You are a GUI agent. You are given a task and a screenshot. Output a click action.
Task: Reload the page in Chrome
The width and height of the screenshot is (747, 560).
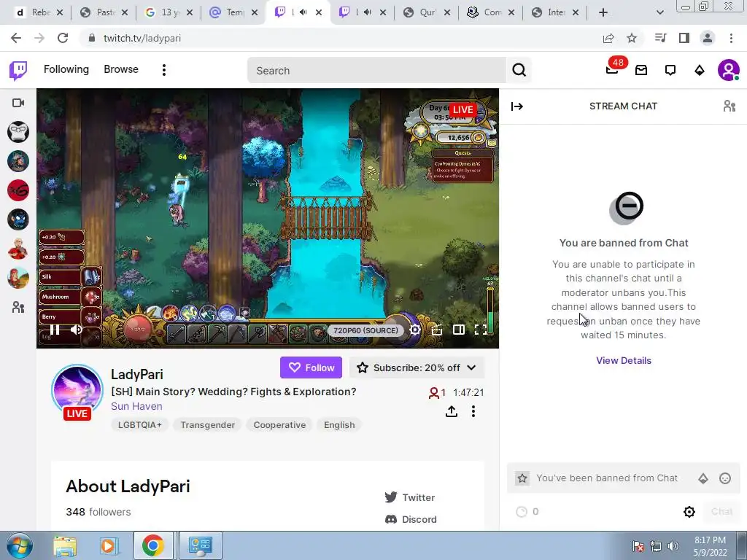63,38
